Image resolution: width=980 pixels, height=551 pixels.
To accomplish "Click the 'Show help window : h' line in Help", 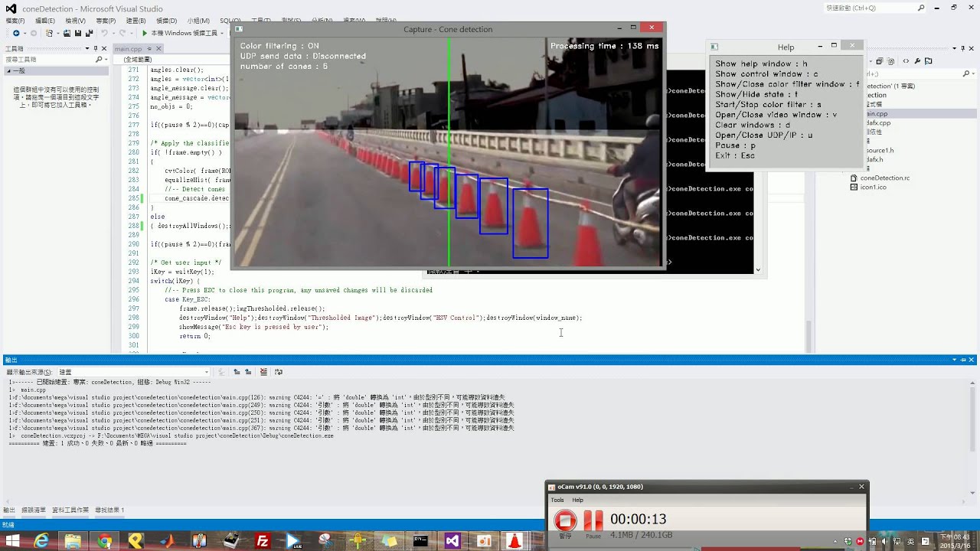I will (761, 64).
